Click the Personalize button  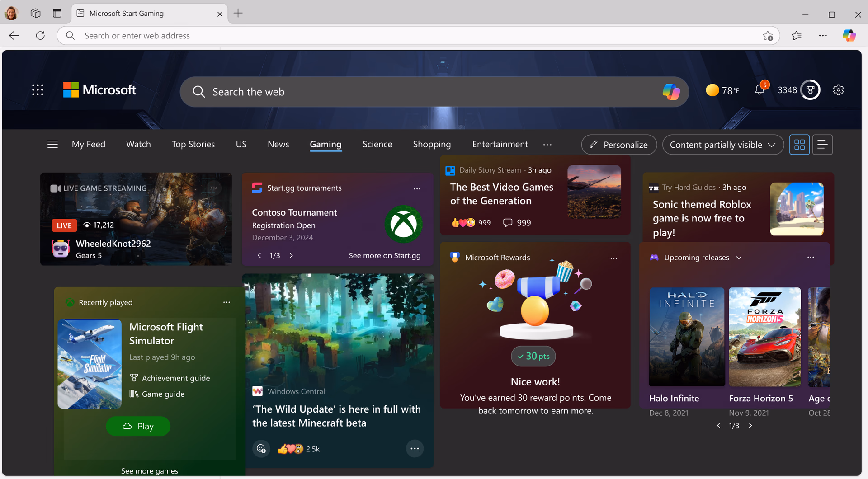click(619, 145)
